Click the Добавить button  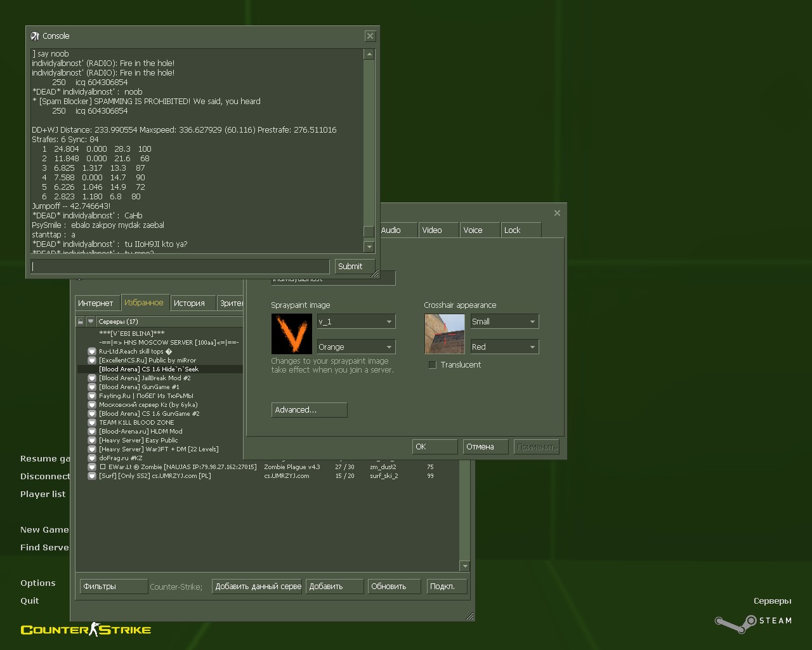(334, 587)
